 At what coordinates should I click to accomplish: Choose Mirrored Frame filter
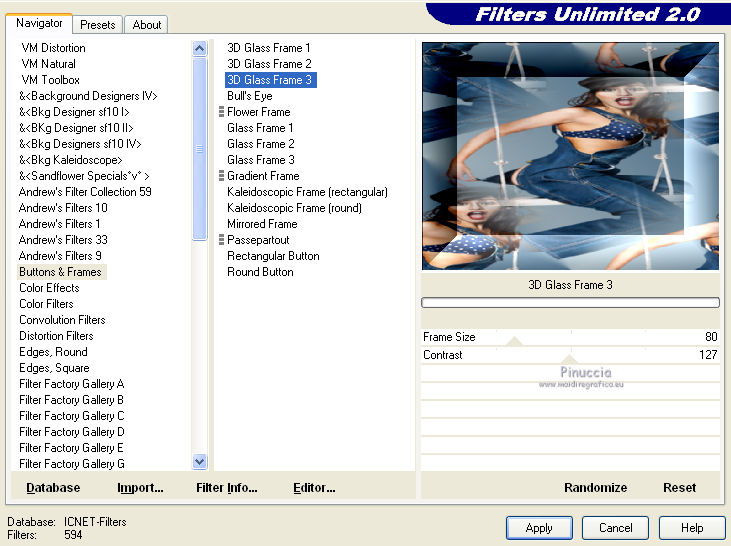coord(262,224)
